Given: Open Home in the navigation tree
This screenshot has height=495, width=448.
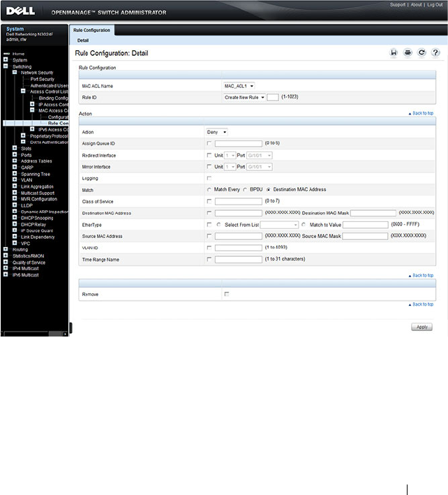Looking at the screenshot, I should (x=18, y=54).
